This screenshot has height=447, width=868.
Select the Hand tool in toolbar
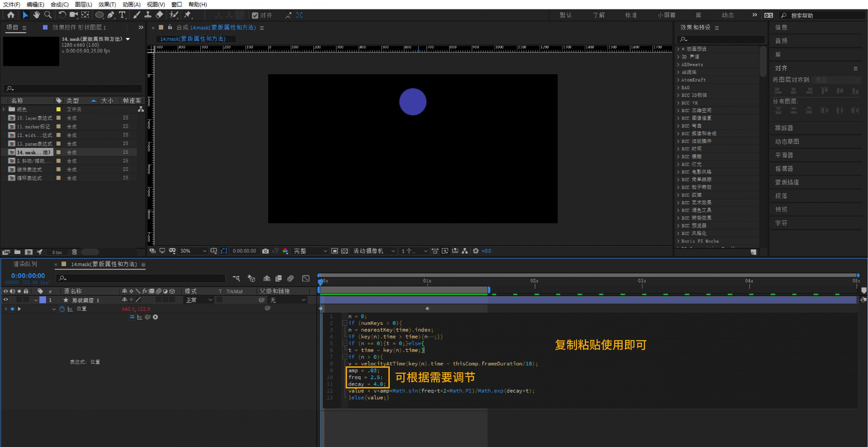tap(36, 15)
